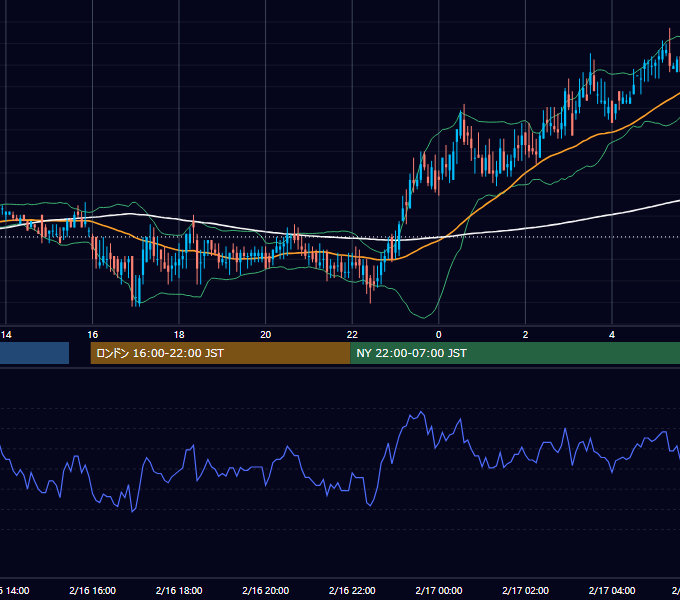Click hour label 20 on price chart axis
Viewport: 680px width, 600px height.
pos(265,335)
